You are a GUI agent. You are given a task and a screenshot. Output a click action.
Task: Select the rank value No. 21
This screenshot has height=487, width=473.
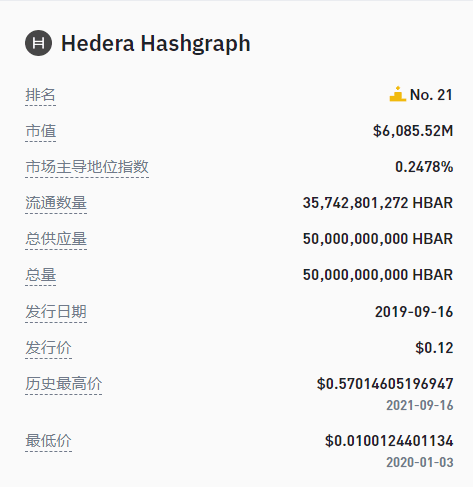pyautogui.click(x=431, y=95)
